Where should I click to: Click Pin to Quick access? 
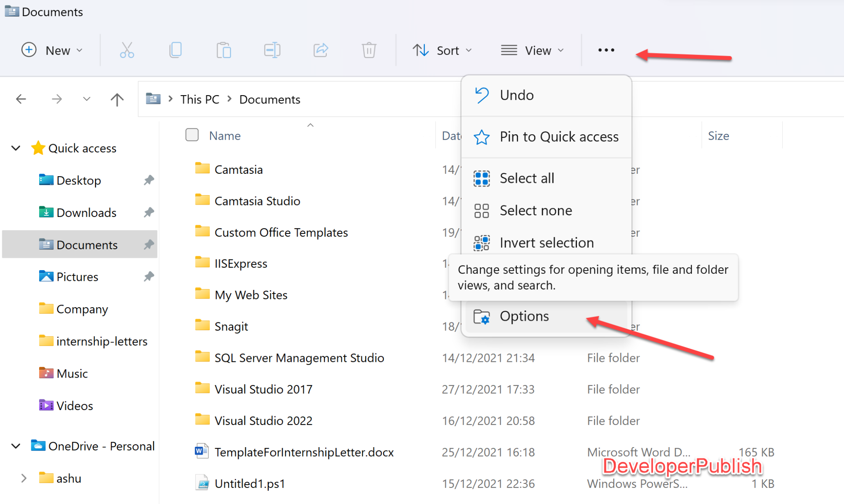click(x=559, y=136)
